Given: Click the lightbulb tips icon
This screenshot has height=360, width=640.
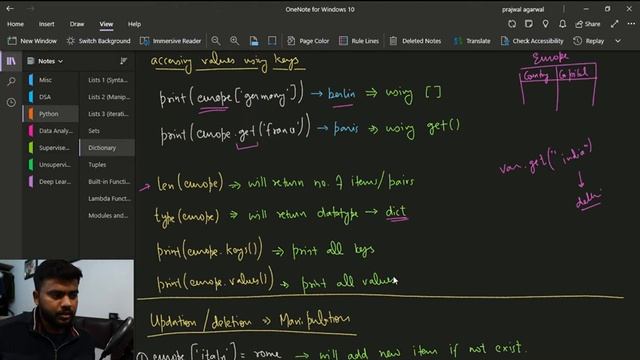Looking at the screenshot, I should coord(545,24).
